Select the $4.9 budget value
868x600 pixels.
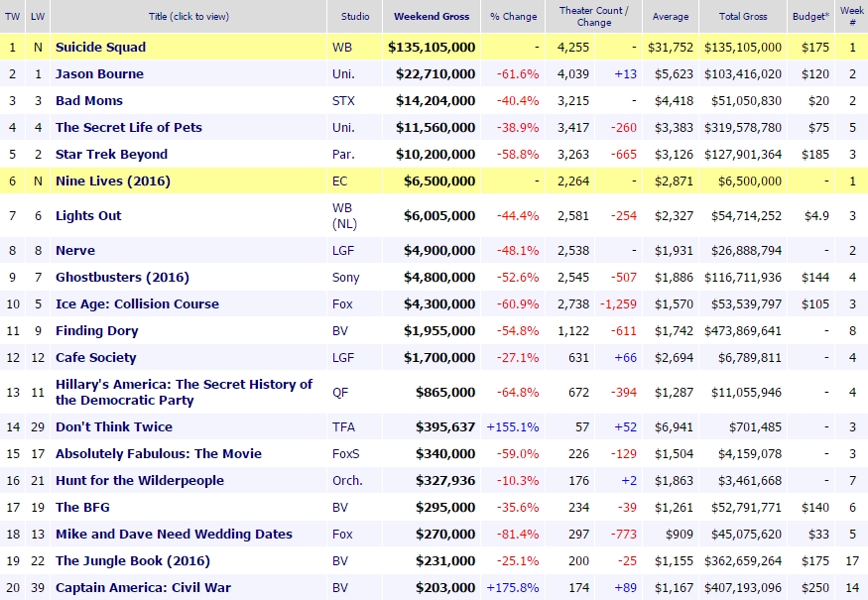coord(816,215)
